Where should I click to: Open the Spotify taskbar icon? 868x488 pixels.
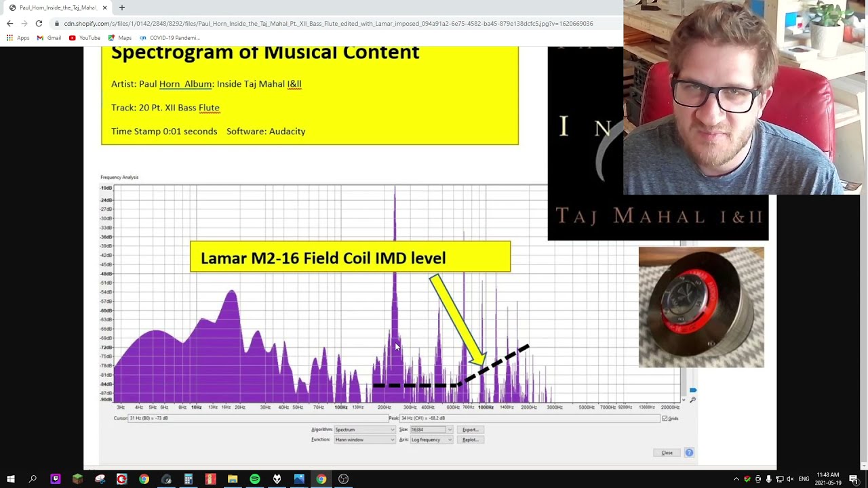pos(255,479)
